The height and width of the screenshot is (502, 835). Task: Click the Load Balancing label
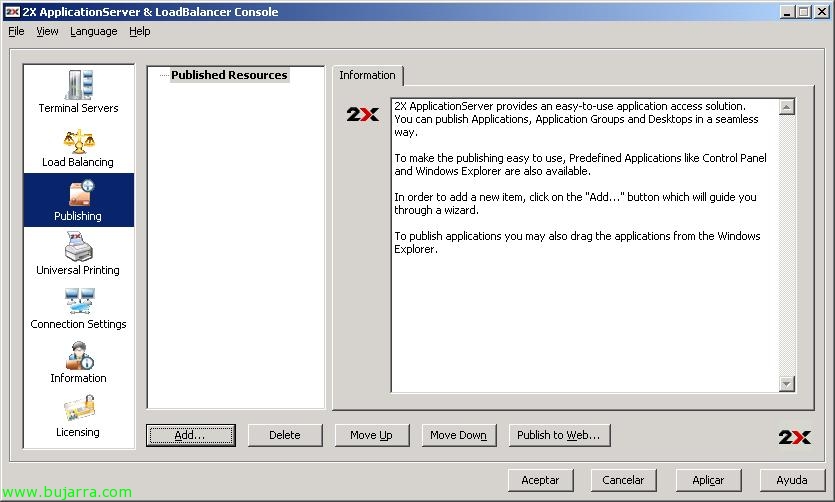click(78, 162)
